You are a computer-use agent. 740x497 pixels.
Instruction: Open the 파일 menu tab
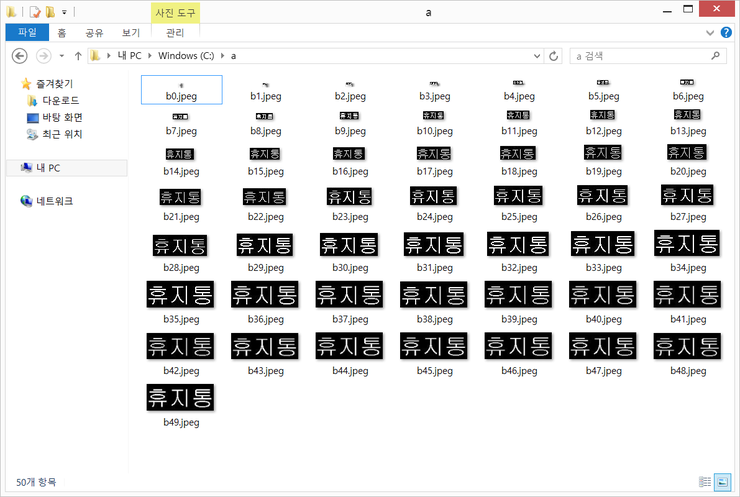27,32
